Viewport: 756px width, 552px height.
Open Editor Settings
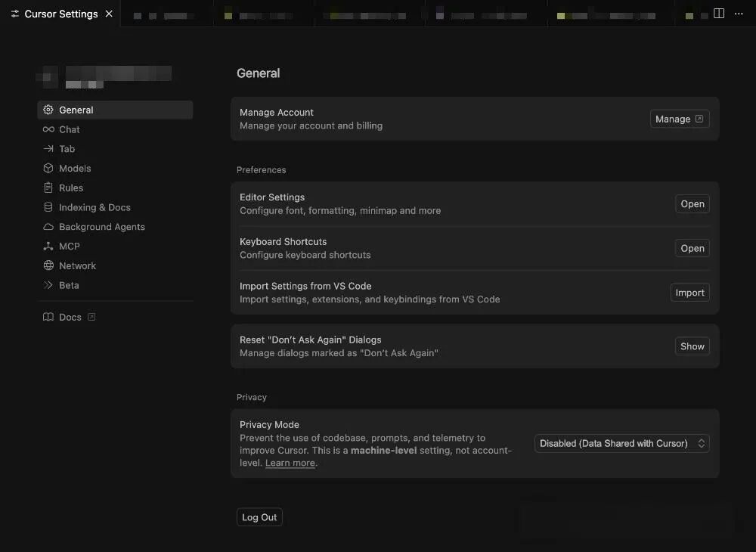(x=692, y=204)
